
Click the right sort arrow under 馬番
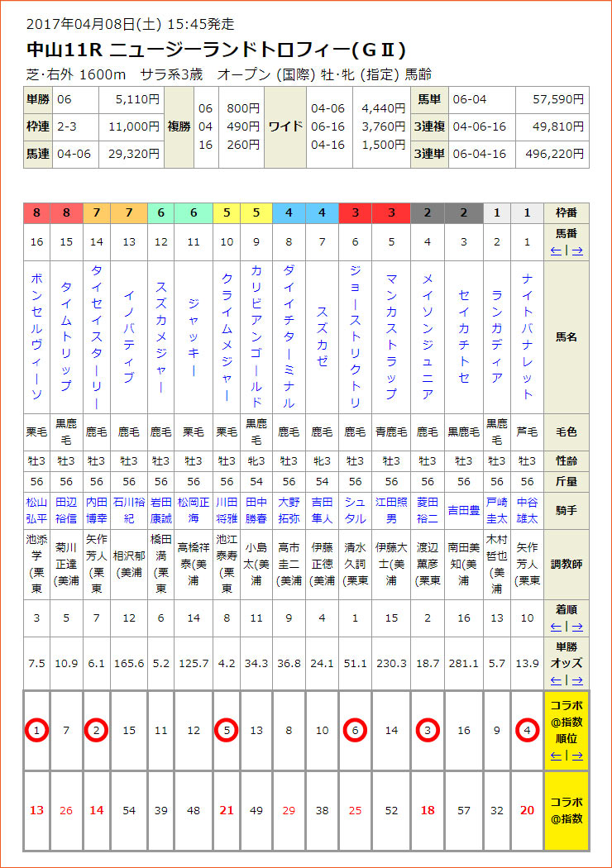pyautogui.click(x=577, y=250)
